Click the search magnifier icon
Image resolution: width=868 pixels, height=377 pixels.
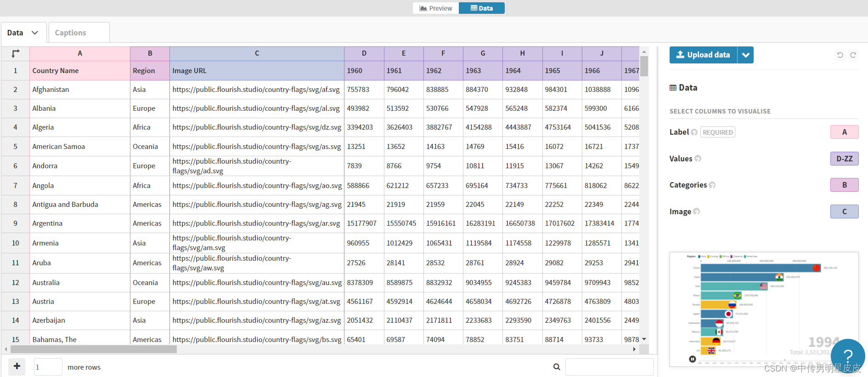(x=557, y=367)
